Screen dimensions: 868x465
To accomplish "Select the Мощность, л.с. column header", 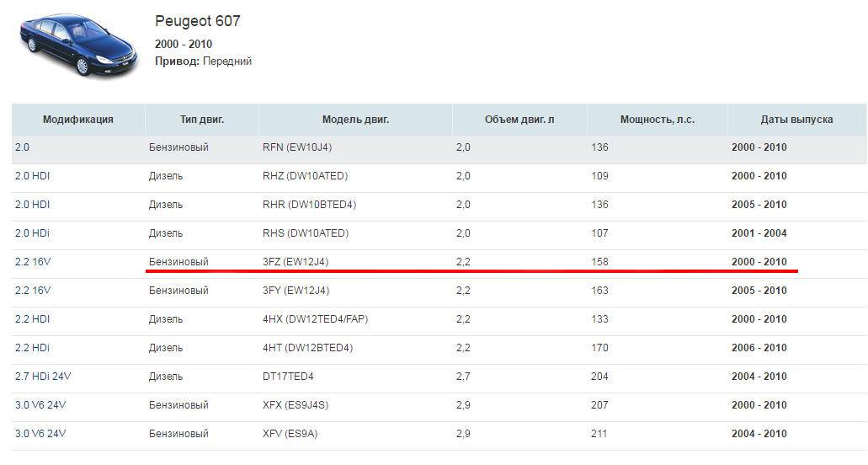I will tap(657, 120).
